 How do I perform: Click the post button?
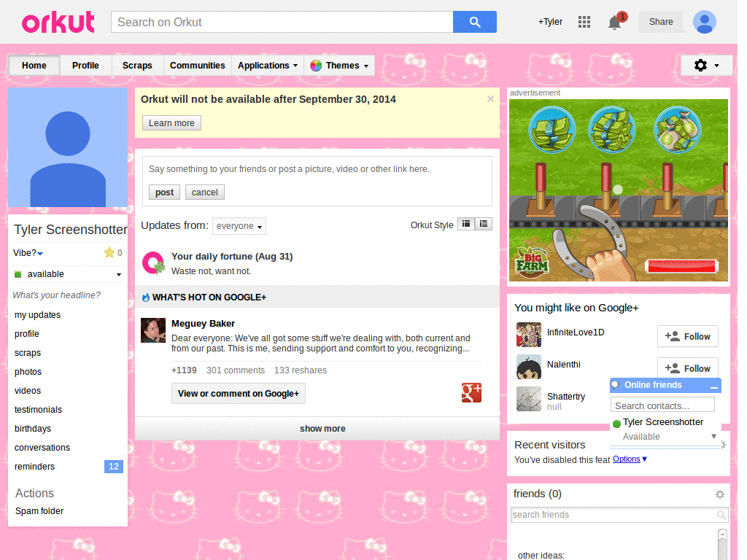pyautogui.click(x=164, y=192)
